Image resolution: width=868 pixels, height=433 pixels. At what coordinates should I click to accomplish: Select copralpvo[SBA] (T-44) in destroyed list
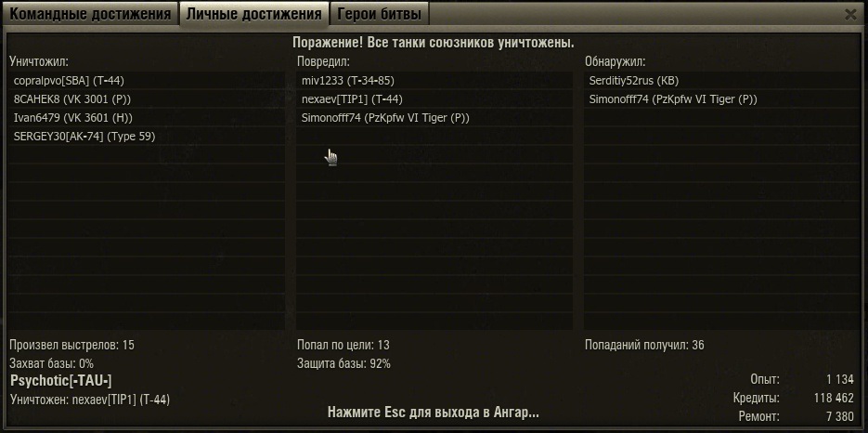click(x=148, y=81)
